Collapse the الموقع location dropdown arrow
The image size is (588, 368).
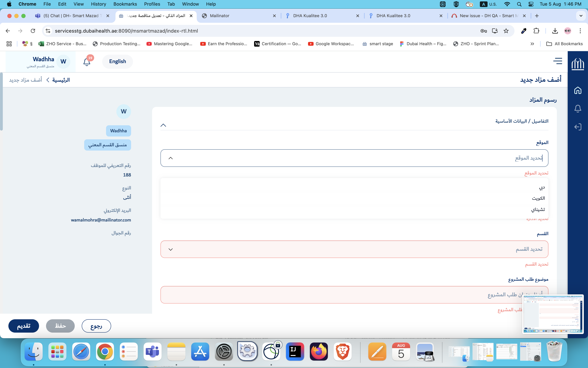tap(171, 158)
